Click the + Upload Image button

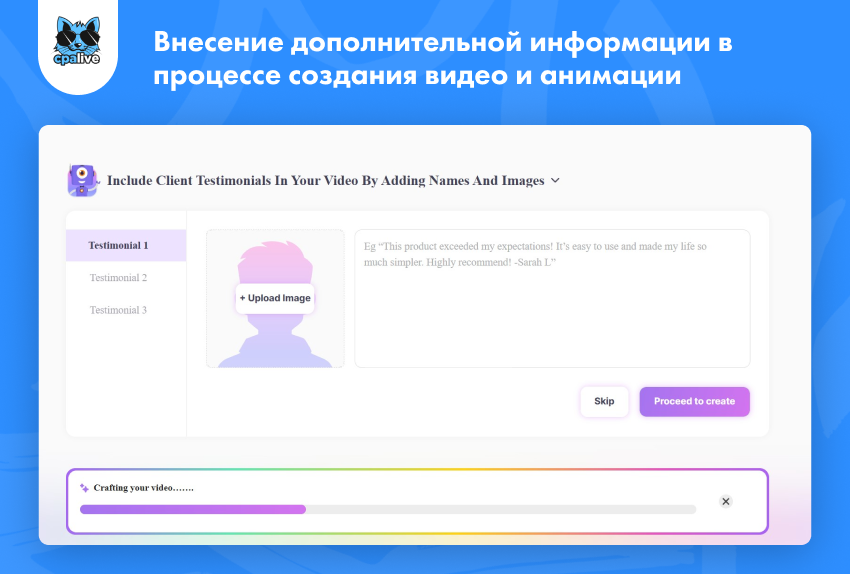275,298
